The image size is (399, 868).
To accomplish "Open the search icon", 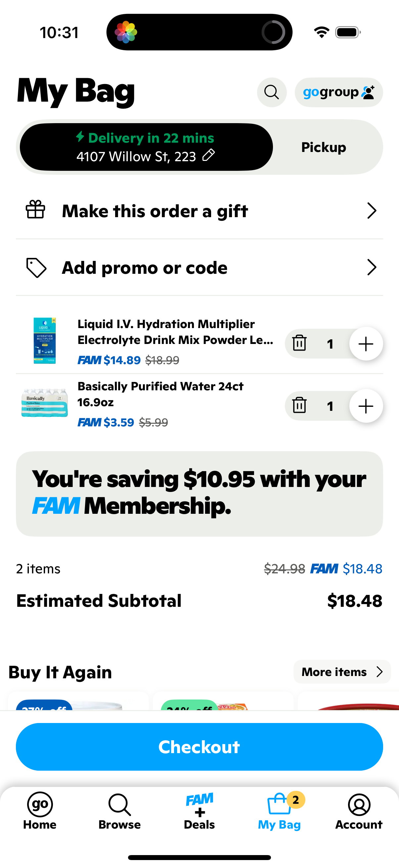I will (x=271, y=92).
